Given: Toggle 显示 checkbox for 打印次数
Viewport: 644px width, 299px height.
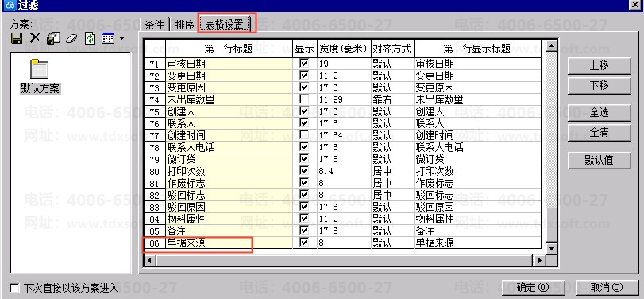Looking at the screenshot, I should [304, 170].
